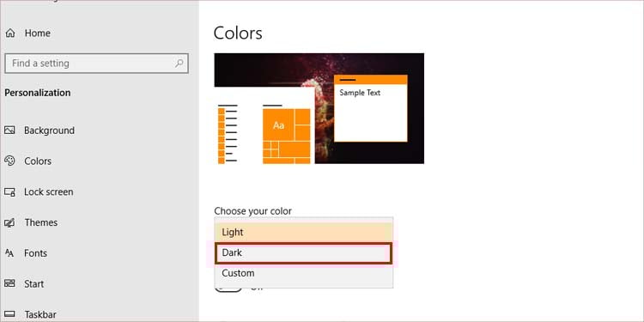Viewport: 644px width, 322px height.
Task: Click the Home house icon
Action: pyautogui.click(x=9, y=33)
